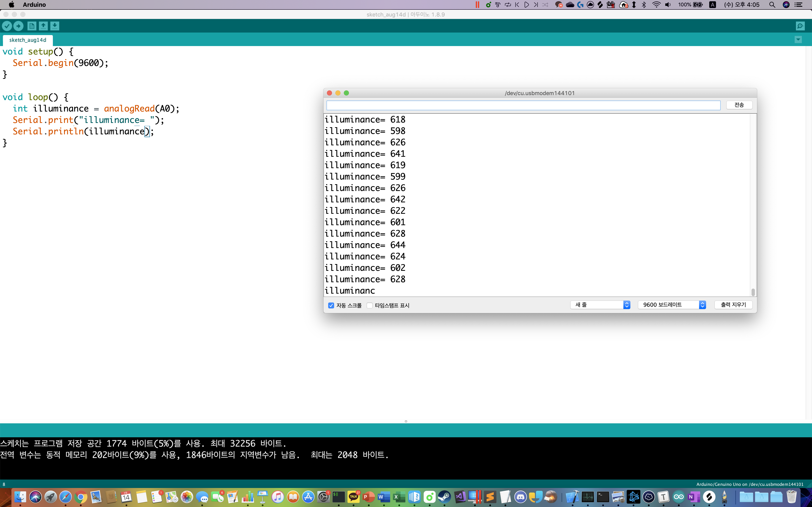Click the Save sketch down-arrow icon
Image resolution: width=812 pixels, height=507 pixels.
55,26
